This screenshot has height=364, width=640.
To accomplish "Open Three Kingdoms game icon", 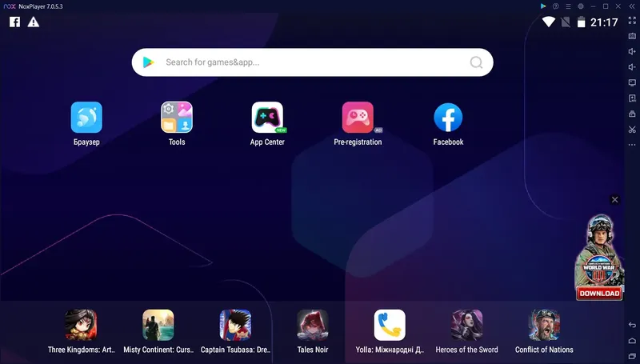I will click(82, 325).
